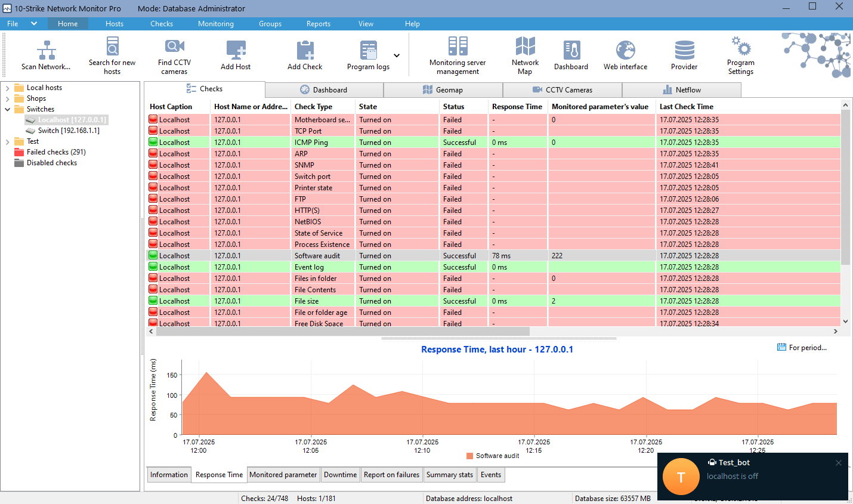Screen dimensions: 853x504
Task: Open Program Settings
Action: [741, 55]
